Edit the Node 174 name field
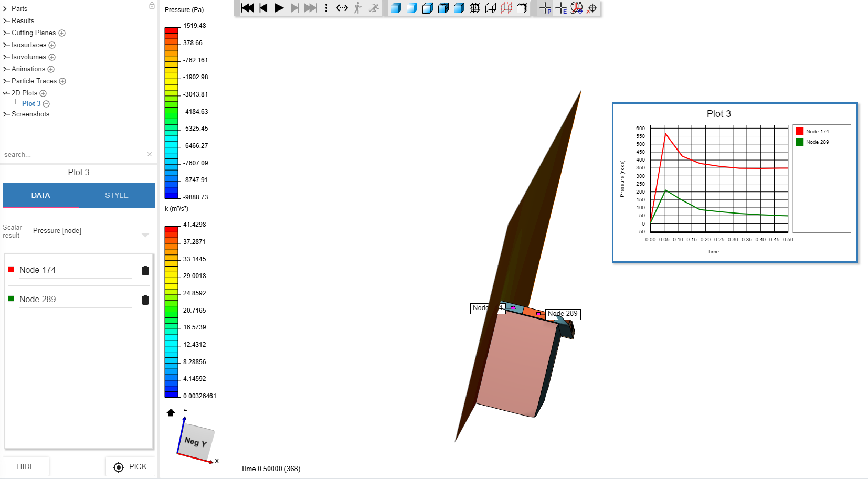Screen dimensions: 868x479 pyautogui.click(x=75, y=270)
